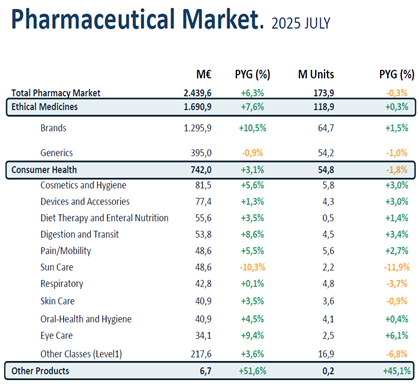The image size is (419, 388).
Task: Click Other Products +51,6% growth value
Action: pyautogui.click(x=252, y=371)
